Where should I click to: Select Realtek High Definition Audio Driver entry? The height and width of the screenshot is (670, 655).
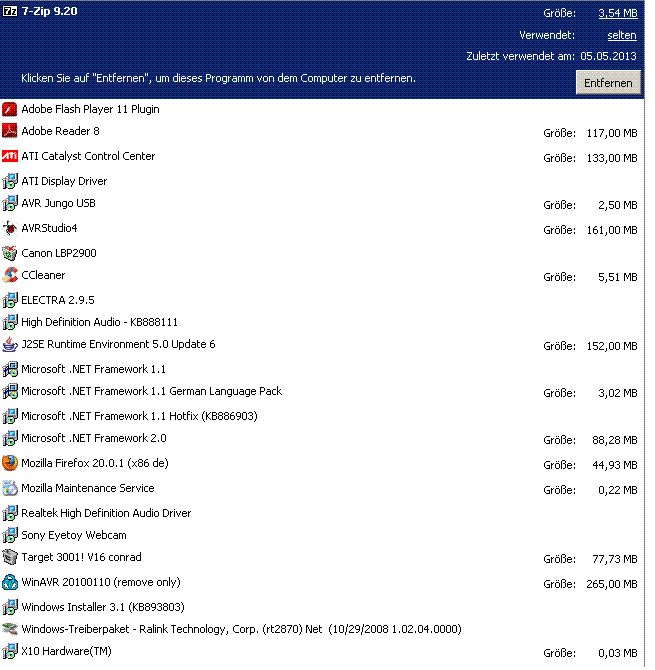coord(106,513)
